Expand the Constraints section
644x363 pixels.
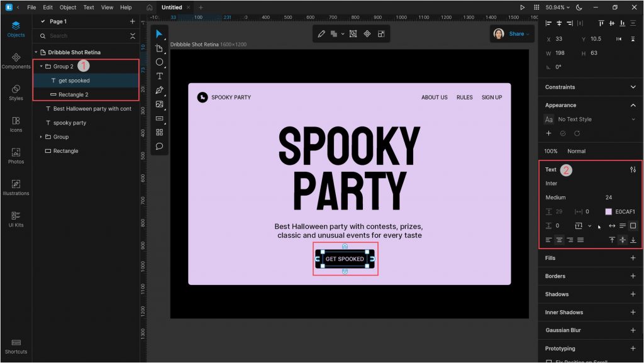tap(633, 87)
